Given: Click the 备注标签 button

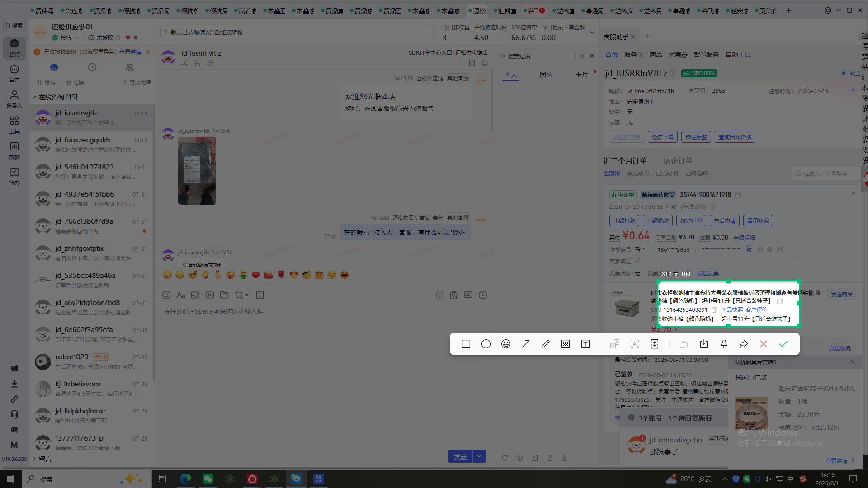Looking at the screenshot, I should [x=696, y=137].
